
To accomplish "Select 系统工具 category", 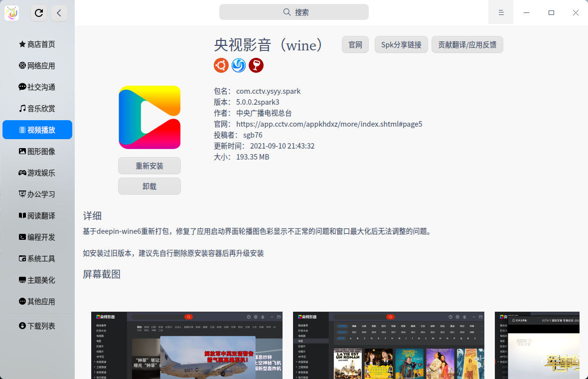I will click(37, 258).
